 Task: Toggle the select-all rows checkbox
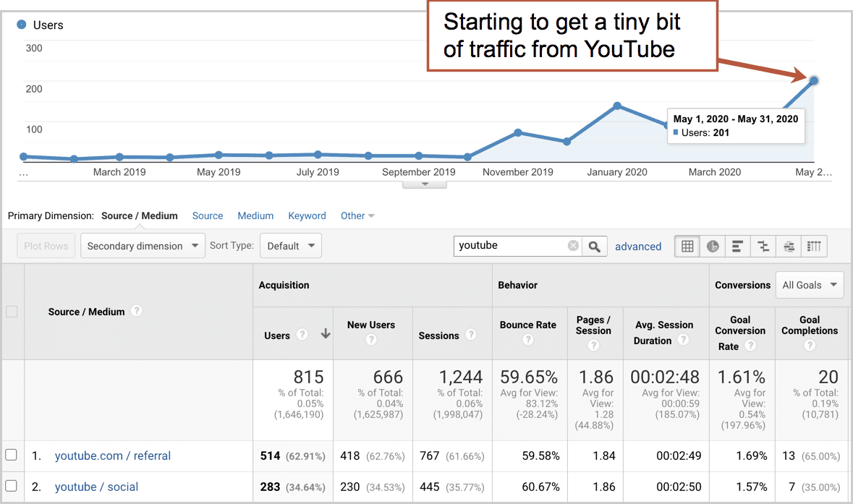click(12, 312)
